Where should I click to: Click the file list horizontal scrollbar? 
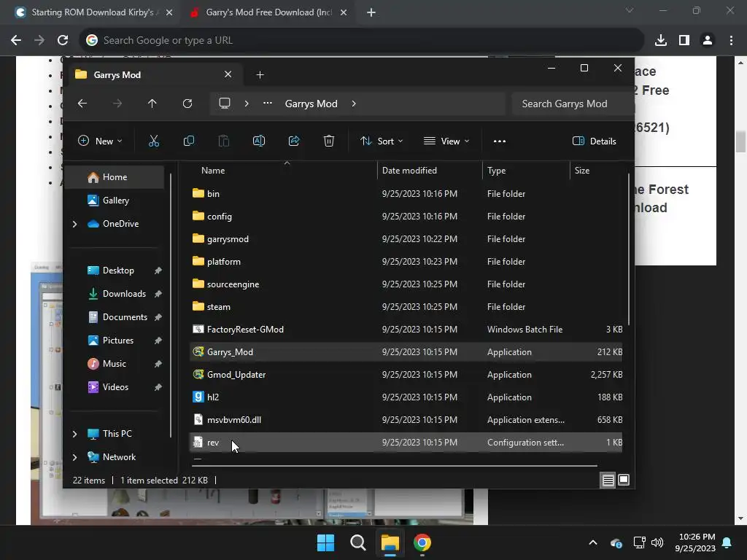click(395, 465)
